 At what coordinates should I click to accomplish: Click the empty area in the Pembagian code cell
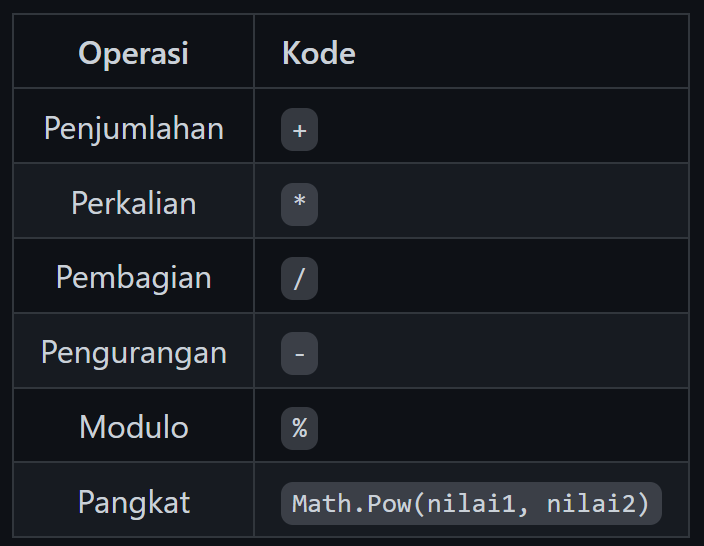(503, 276)
